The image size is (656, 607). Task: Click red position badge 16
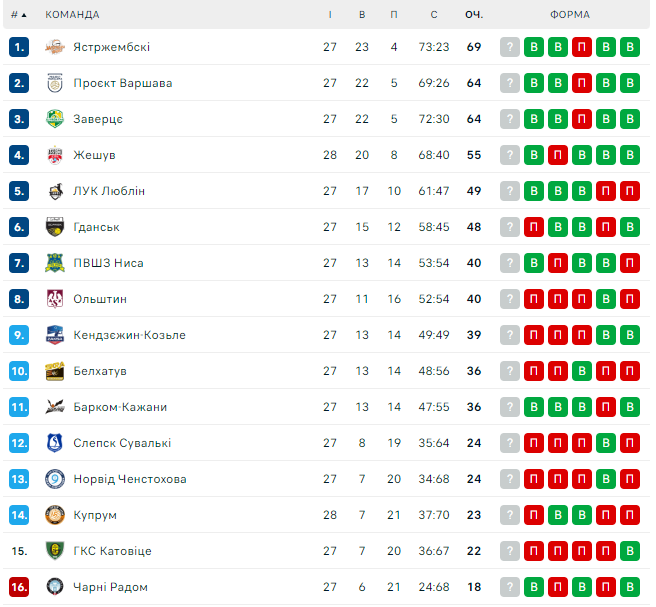point(19,587)
